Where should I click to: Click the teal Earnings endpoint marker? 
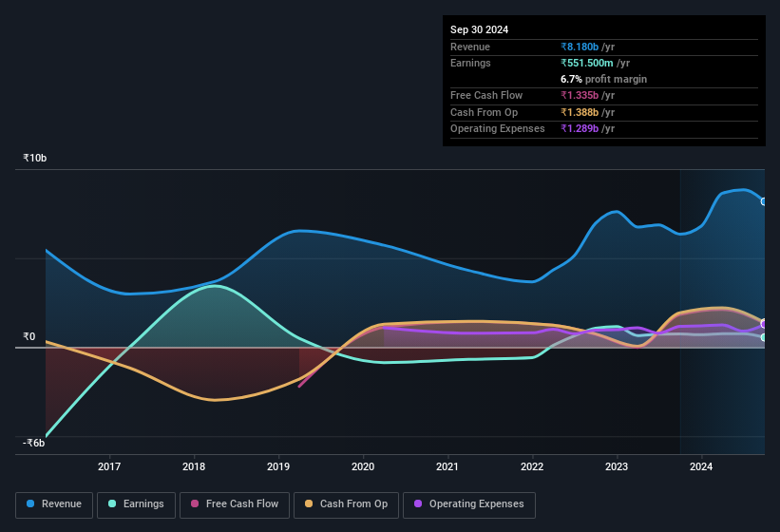pos(764,337)
